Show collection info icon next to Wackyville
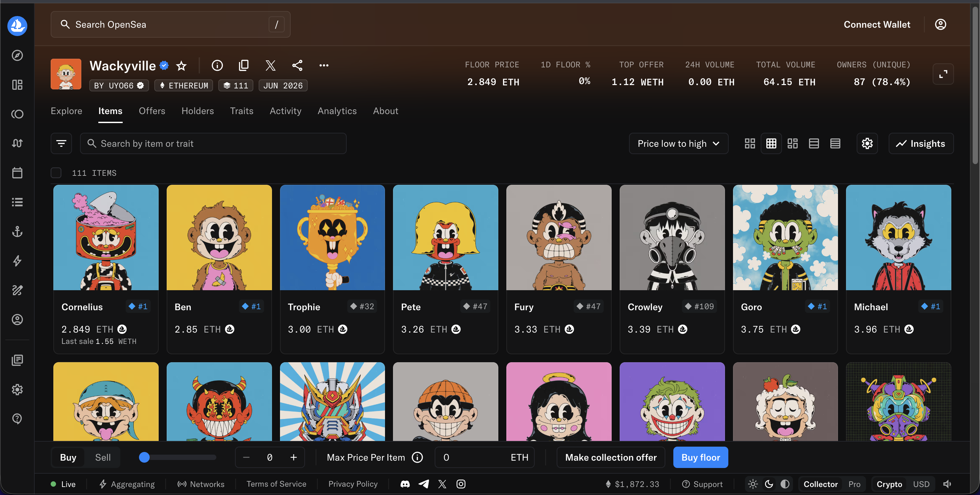Viewport: 980px width, 495px height. click(x=217, y=65)
